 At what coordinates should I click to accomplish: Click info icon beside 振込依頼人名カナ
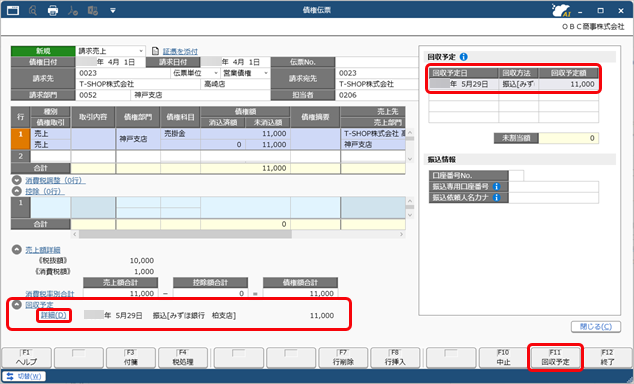coord(497,197)
